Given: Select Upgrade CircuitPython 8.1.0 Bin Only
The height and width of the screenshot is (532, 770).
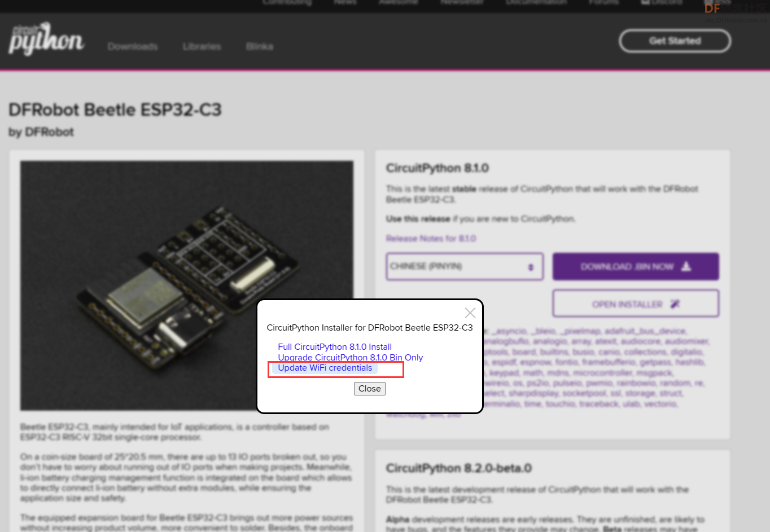Looking at the screenshot, I should (x=350, y=358).
